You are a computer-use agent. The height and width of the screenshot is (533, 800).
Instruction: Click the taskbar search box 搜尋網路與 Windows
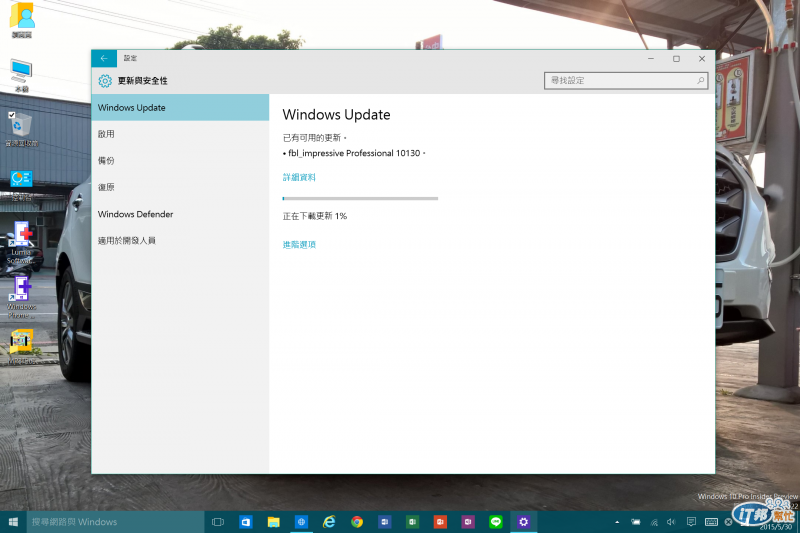pos(115,522)
